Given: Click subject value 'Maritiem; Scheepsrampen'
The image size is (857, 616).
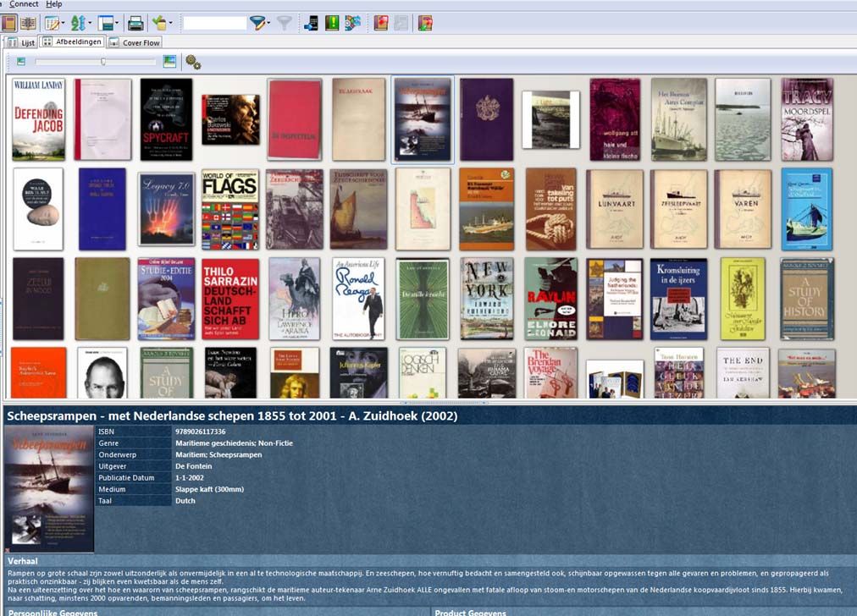Looking at the screenshot, I should [218, 454].
